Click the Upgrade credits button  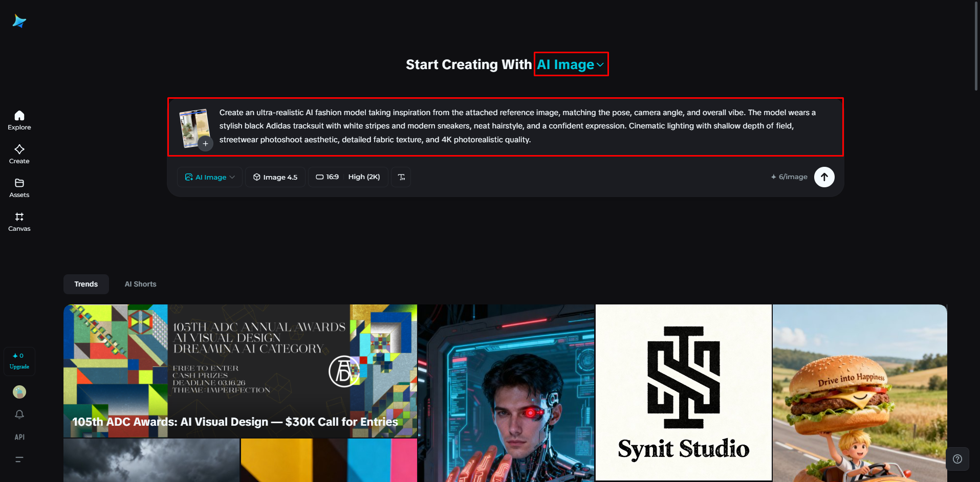coord(19,361)
